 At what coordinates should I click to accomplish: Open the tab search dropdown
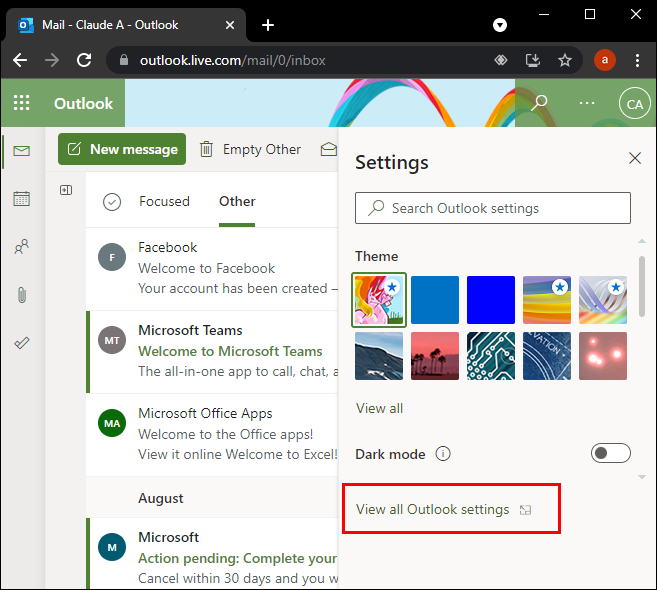pyautogui.click(x=500, y=25)
